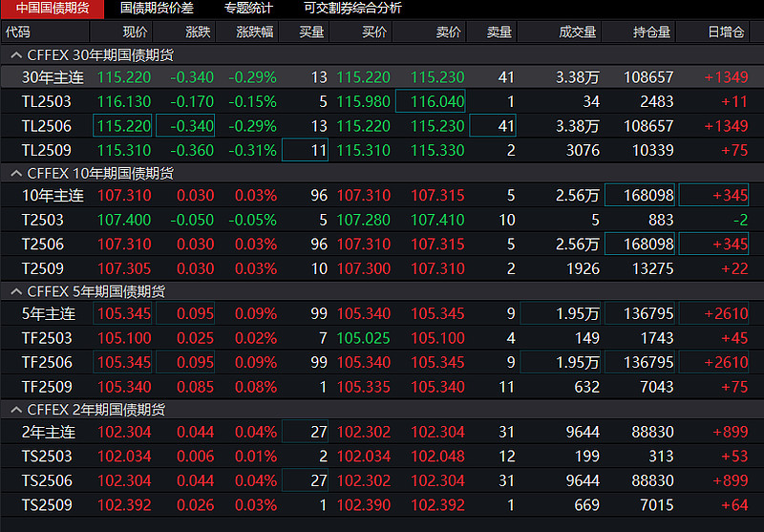Click TS2509 last price 102.392
Image resolution: width=764 pixels, height=532 pixels.
pos(124,504)
